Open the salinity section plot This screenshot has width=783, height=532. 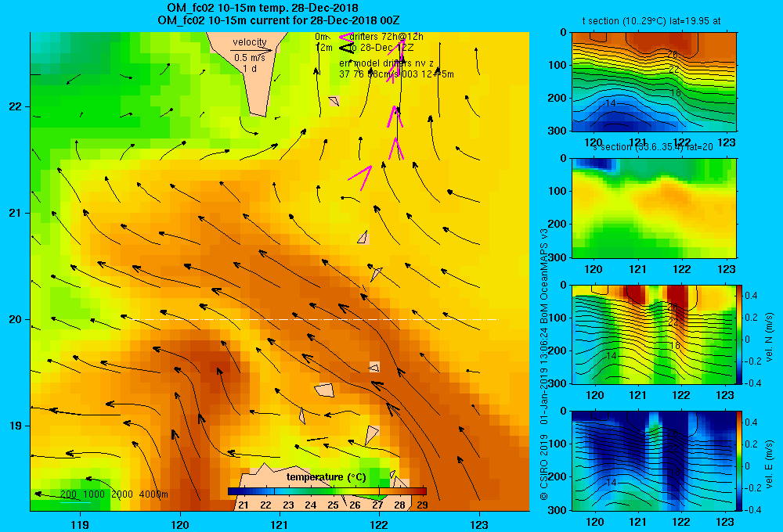click(654, 208)
